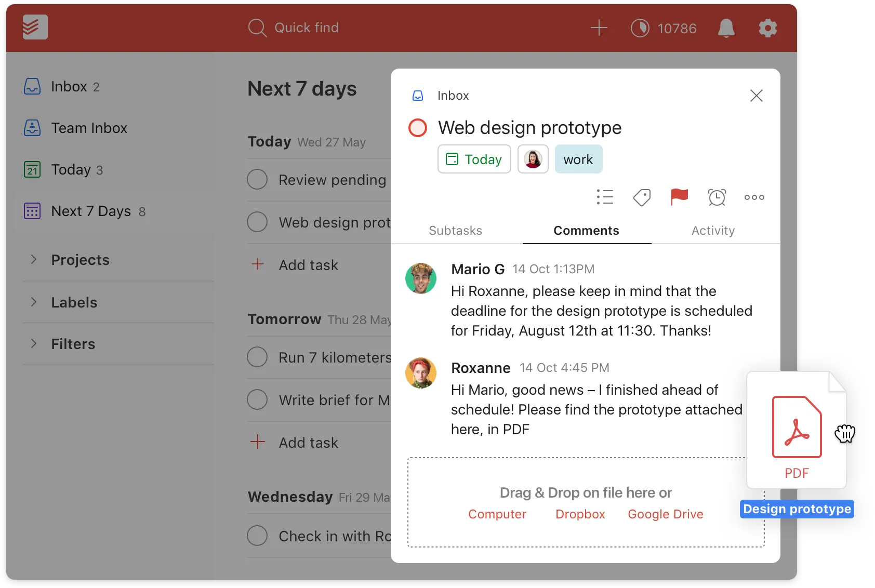The image size is (875, 588).
Task: Click the Tomorrow section header
Action: click(284, 319)
